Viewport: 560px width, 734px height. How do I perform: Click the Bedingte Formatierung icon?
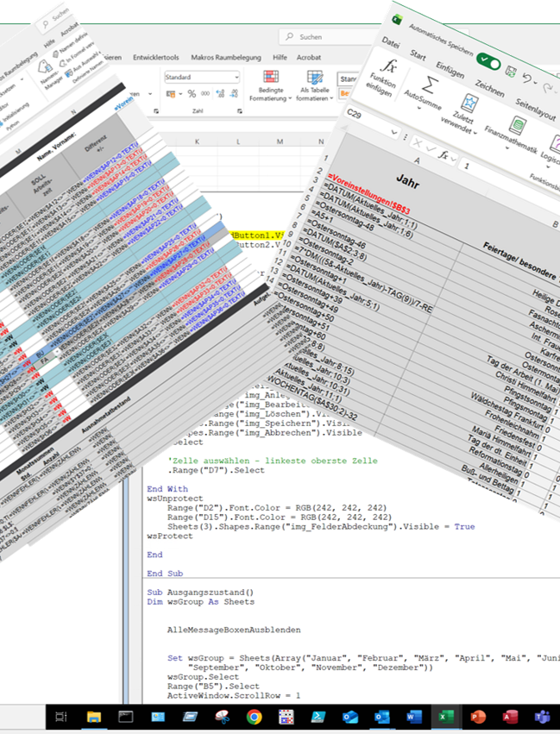[271, 77]
